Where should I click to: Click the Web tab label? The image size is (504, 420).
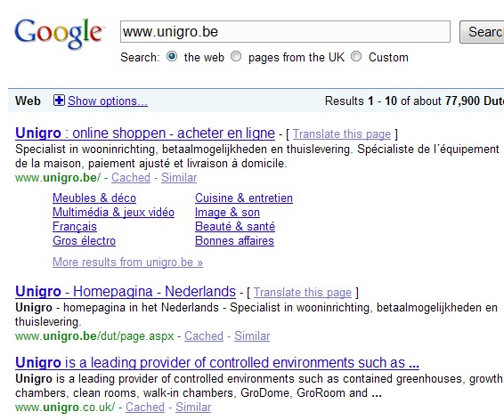pos(28,101)
